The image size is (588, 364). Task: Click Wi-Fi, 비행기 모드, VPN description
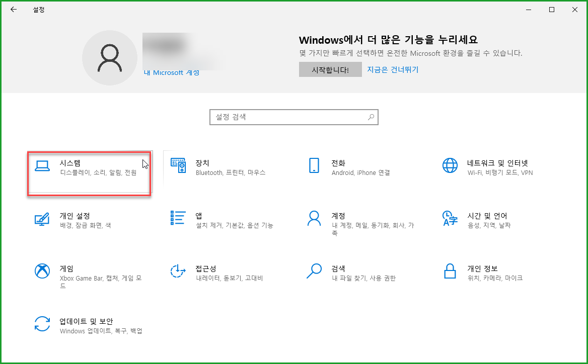click(500, 172)
